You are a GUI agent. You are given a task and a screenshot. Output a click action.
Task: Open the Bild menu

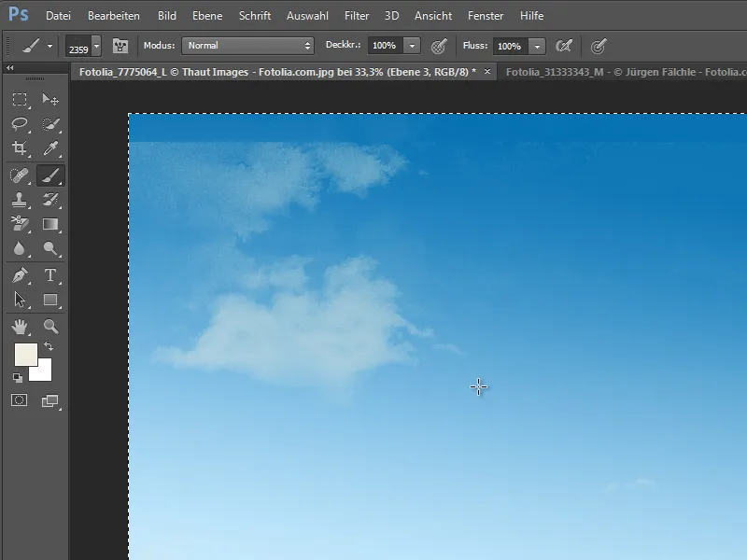tap(167, 16)
